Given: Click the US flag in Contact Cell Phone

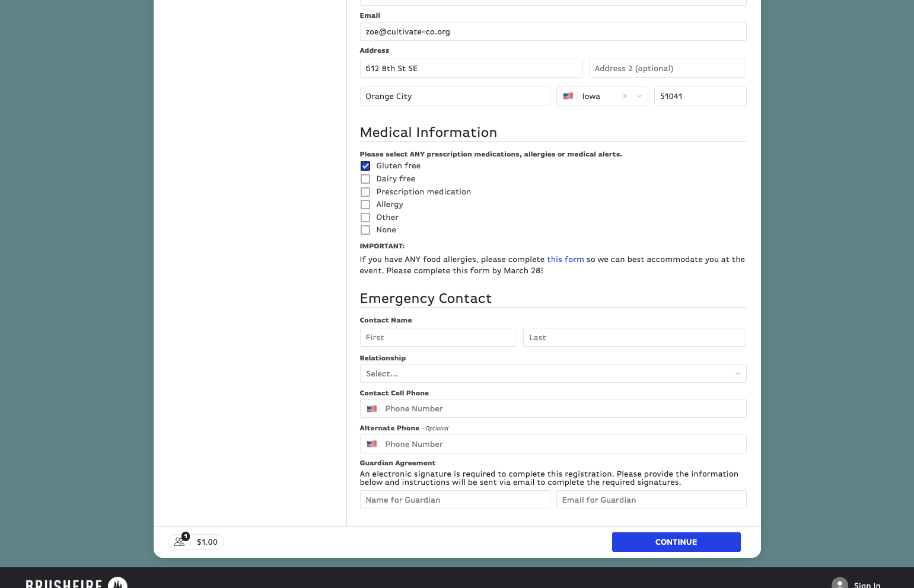Looking at the screenshot, I should [372, 409].
